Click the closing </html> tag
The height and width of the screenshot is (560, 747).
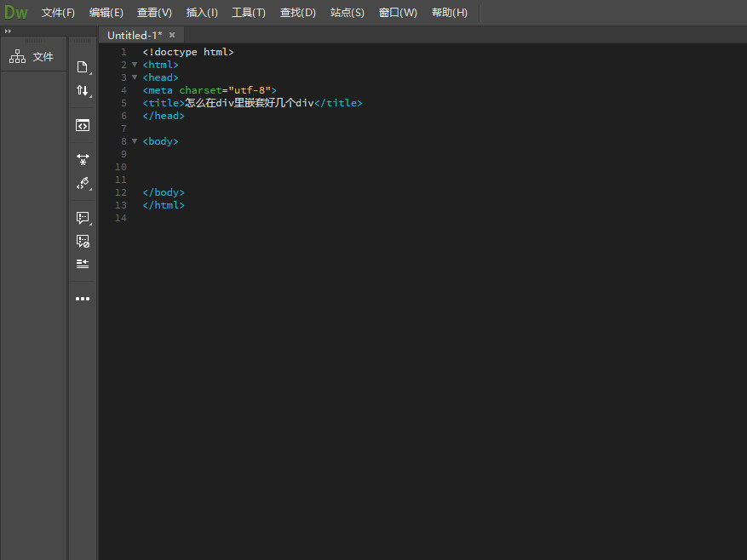164,205
